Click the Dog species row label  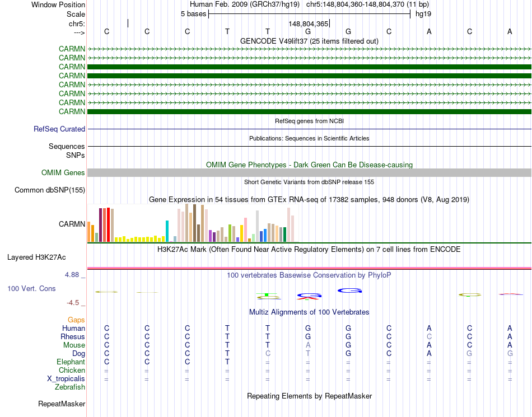click(x=78, y=354)
